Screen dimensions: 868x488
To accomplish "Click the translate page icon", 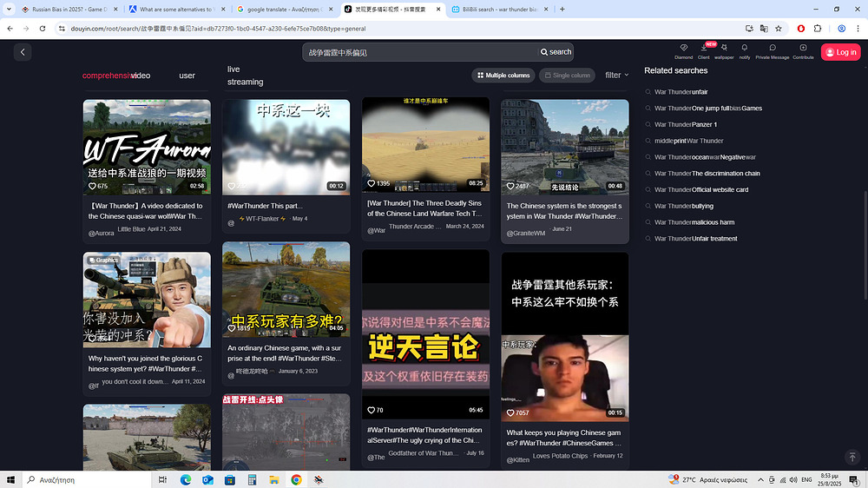I will (764, 29).
